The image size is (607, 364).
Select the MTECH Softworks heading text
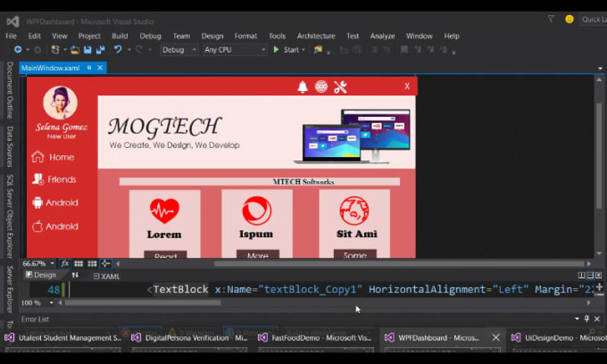(x=303, y=181)
